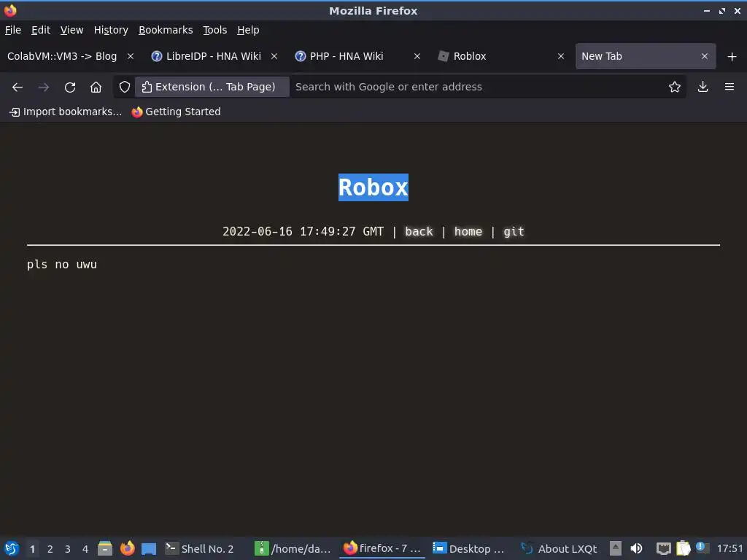This screenshot has width=747, height=560.
Task: Reload the current page
Action: point(70,87)
